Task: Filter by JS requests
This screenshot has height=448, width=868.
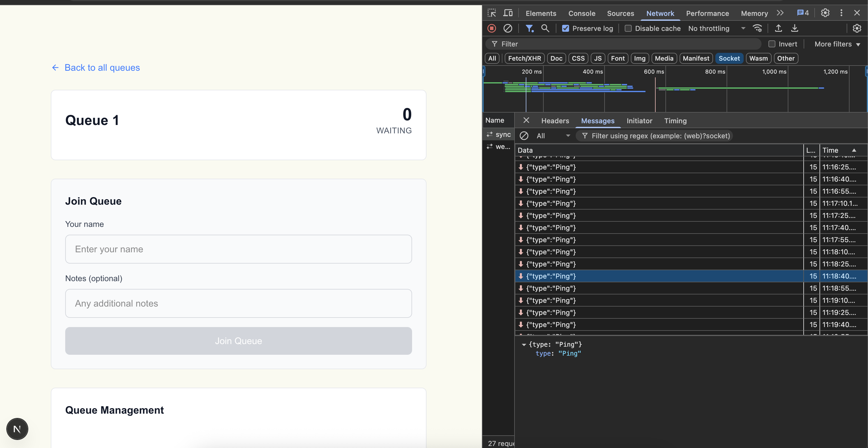Action: click(x=598, y=58)
